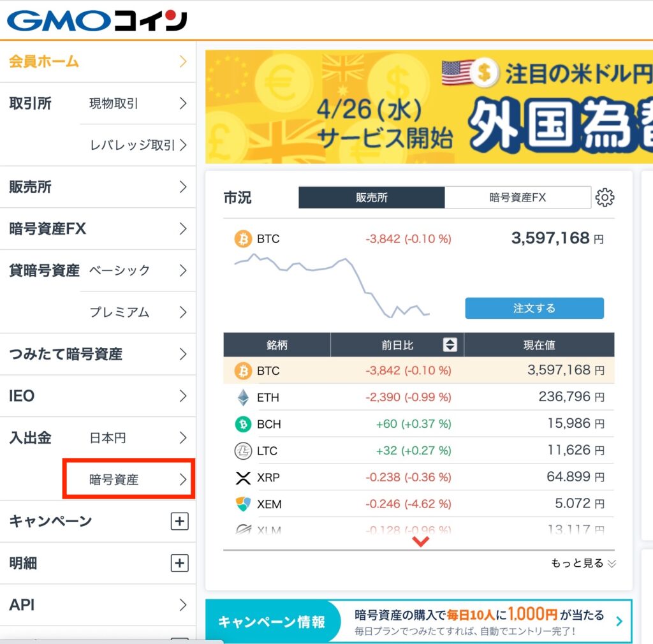Click the BTC icon in the table row
The width and height of the screenshot is (653, 644).
243,370
